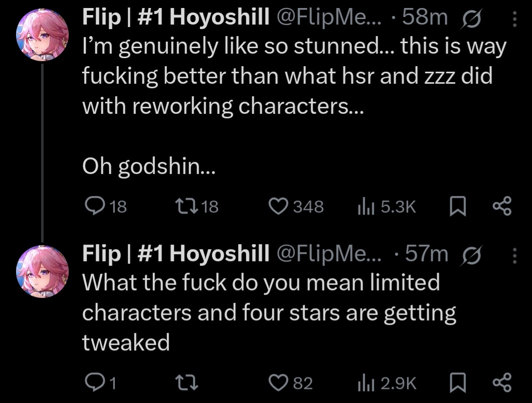
Task: Share the second tweet
Action: [x=502, y=382]
